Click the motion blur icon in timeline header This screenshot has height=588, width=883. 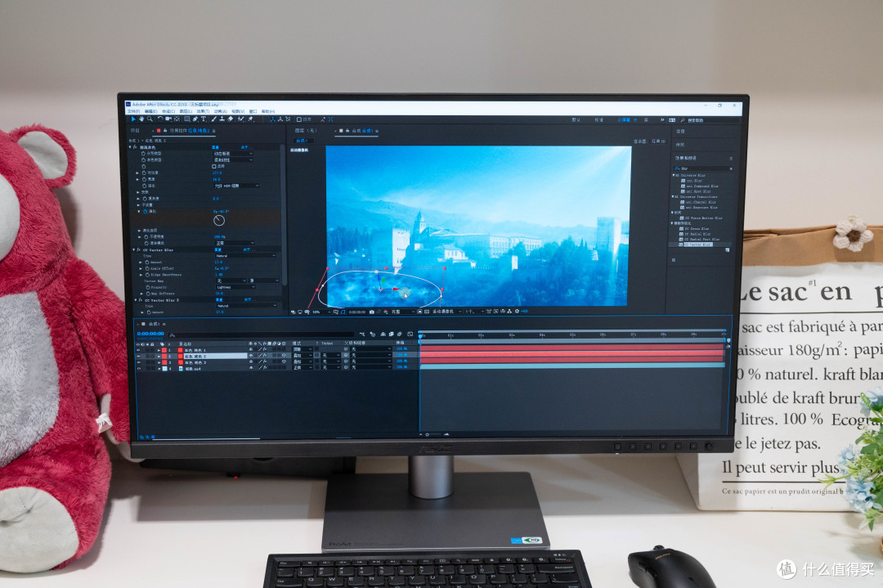pyautogui.click(x=399, y=334)
